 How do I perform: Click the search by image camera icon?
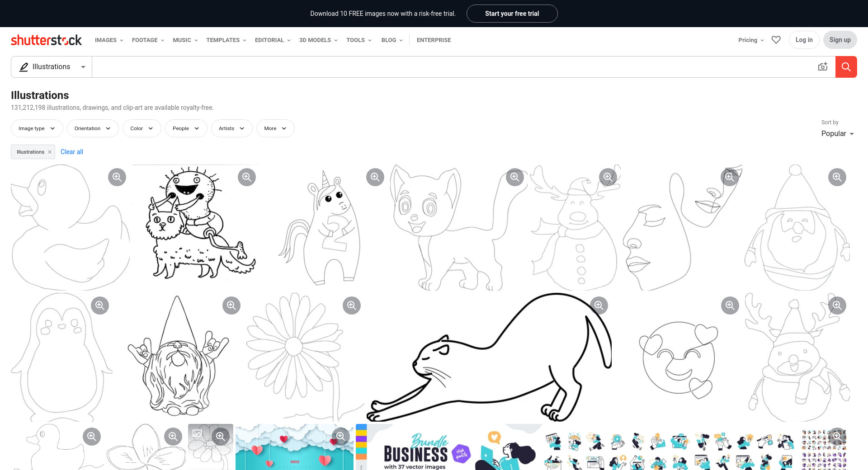point(822,67)
